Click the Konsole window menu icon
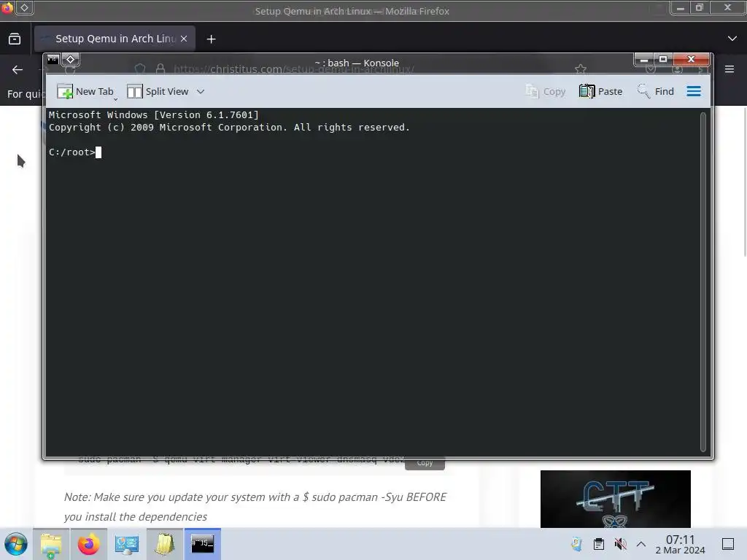This screenshot has width=747, height=560. point(53,60)
